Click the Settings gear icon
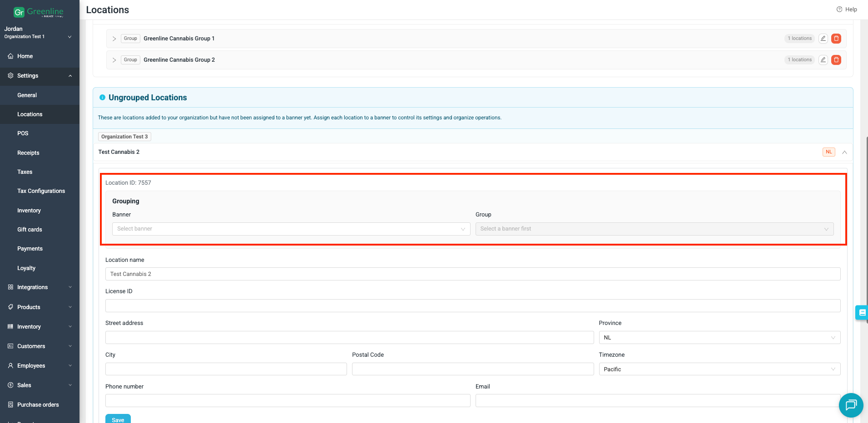The image size is (868, 423). point(10,76)
